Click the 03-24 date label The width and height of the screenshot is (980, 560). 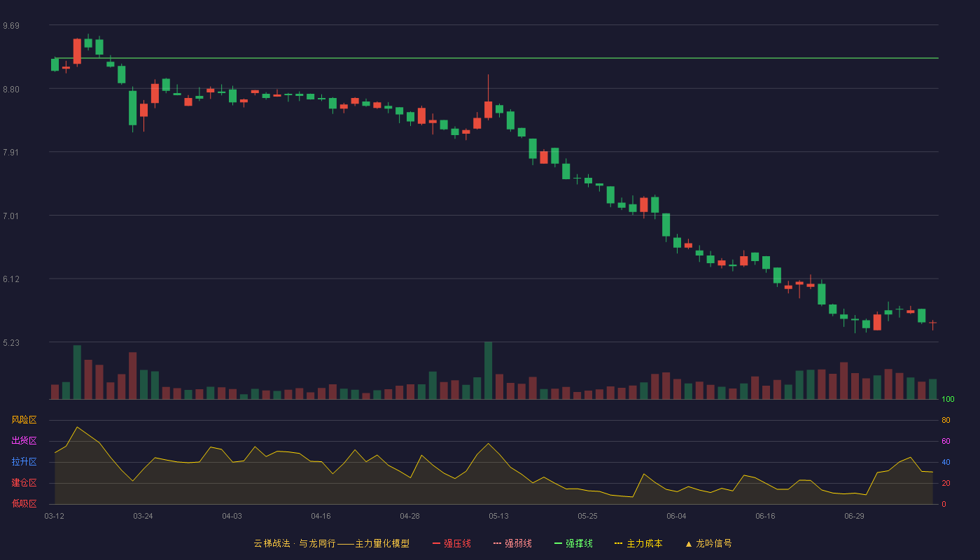coord(143,516)
